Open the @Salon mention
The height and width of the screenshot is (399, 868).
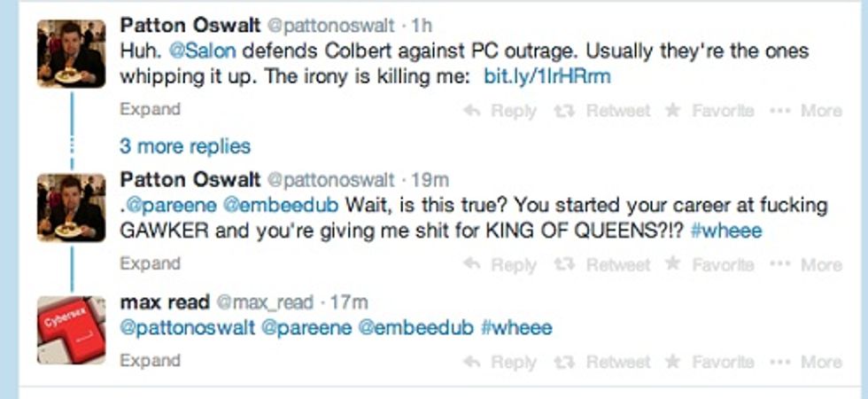coord(202,51)
